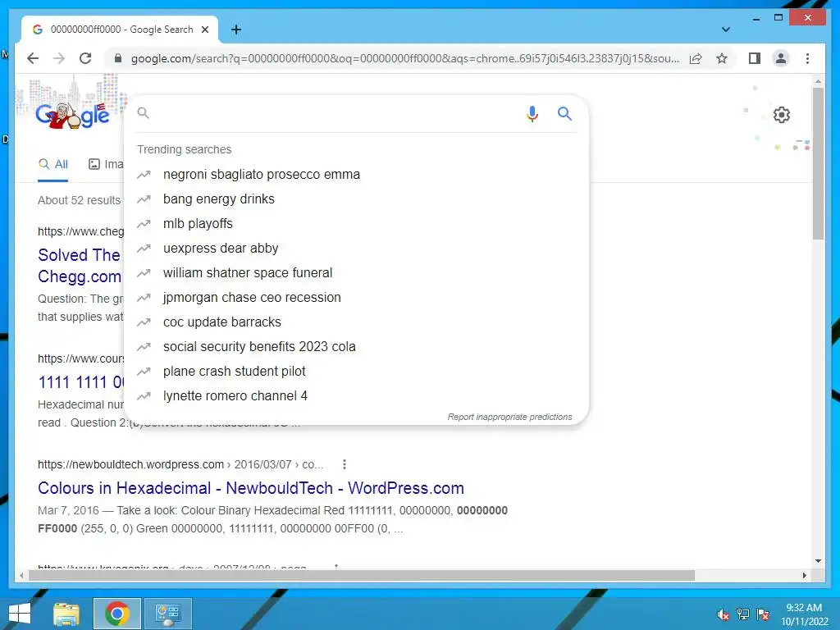Click the newbouldtech.wordpress.com URL text
This screenshot has height=630, width=840.
[130, 464]
